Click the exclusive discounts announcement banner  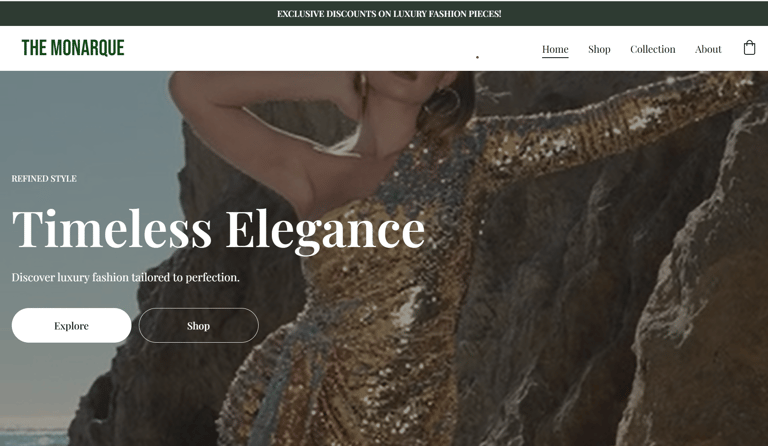click(384, 13)
